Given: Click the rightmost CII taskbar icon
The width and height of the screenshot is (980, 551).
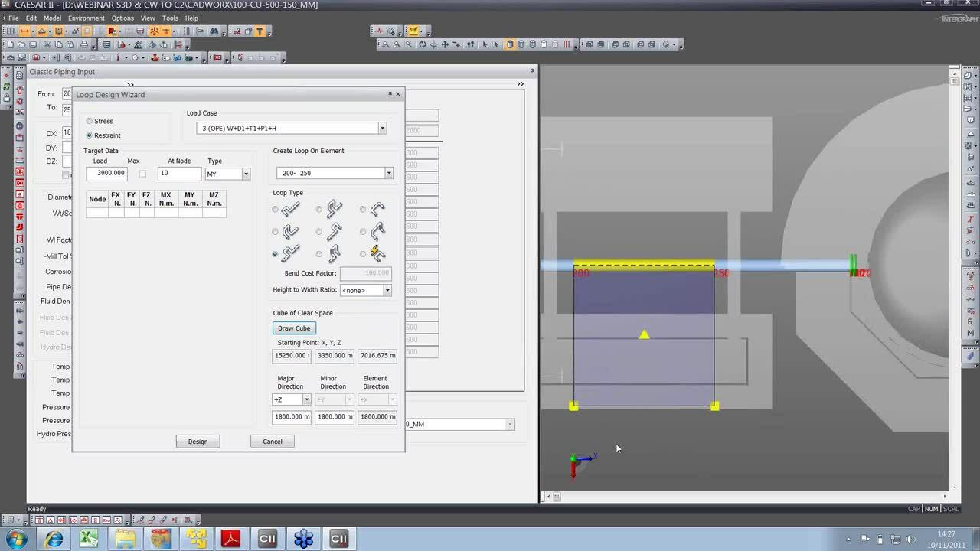Looking at the screenshot, I should (338, 539).
